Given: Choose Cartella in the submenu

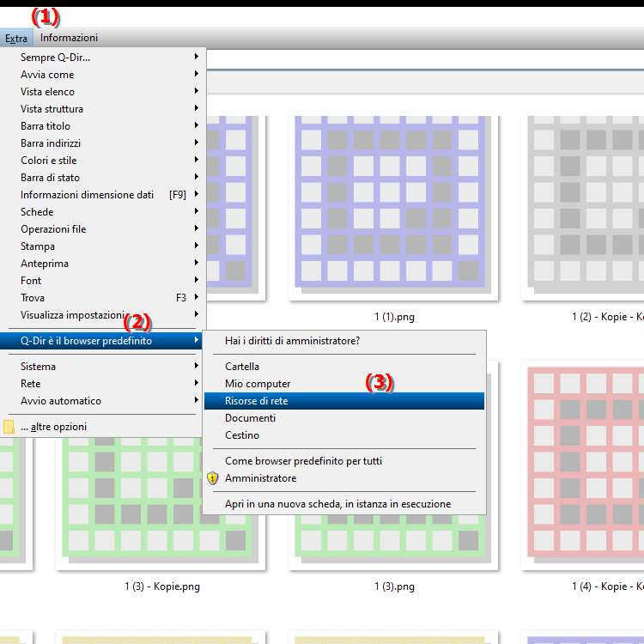Looking at the screenshot, I should click(x=344, y=367).
